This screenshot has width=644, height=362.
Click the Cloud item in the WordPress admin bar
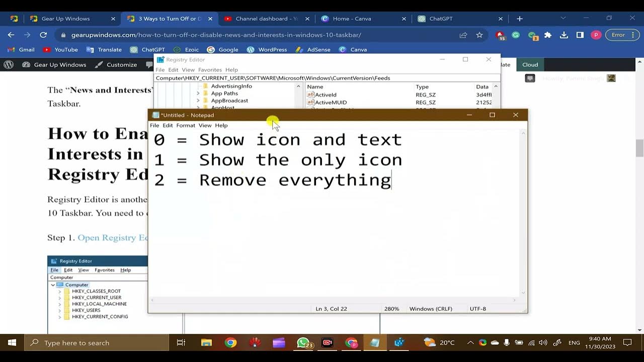(x=530, y=64)
